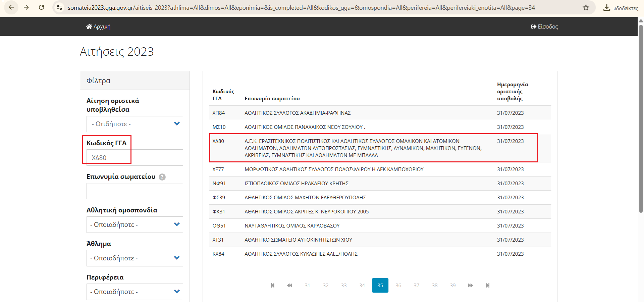Click the Είσοδος login link
The width and height of the screenshot is (644, 302).
[544, 27]
